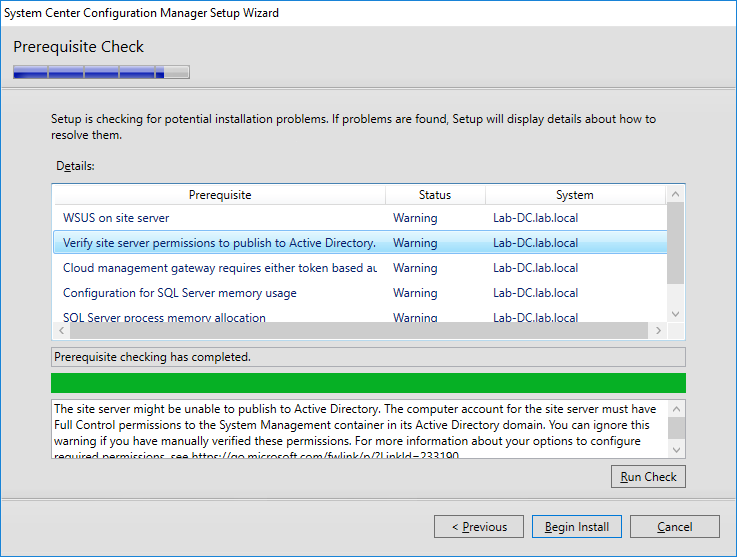Cancel the setup wizard

point(674,526)
